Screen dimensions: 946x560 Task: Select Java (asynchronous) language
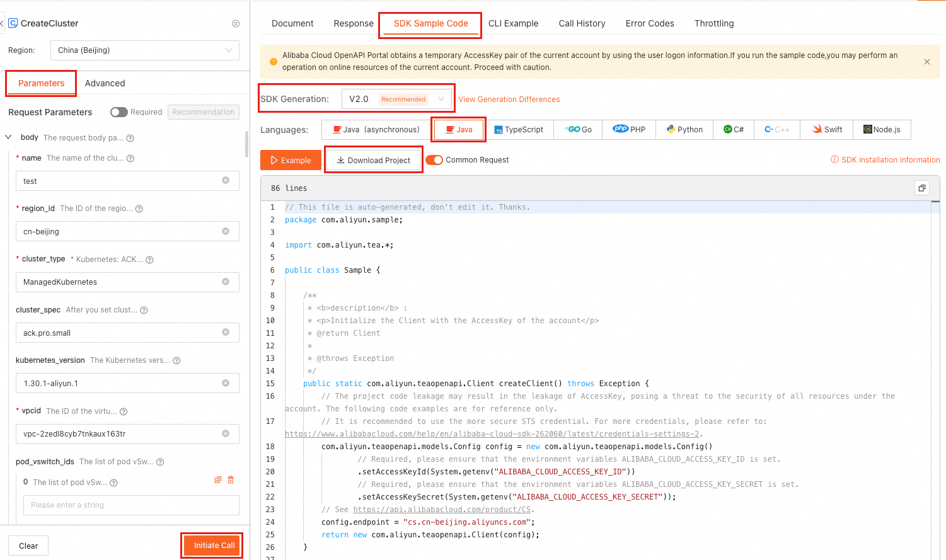tap(376, 130)
